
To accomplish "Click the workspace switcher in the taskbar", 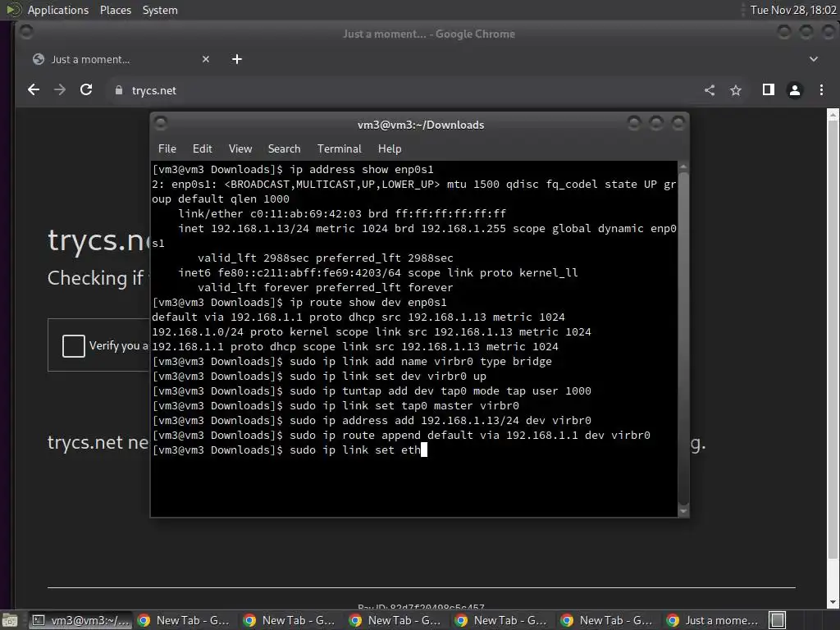I will point(778,620).
